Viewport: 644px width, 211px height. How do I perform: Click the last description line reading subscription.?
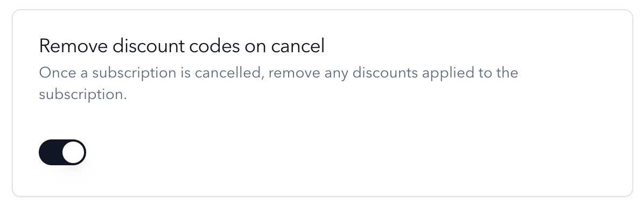[x=83, y=94]
